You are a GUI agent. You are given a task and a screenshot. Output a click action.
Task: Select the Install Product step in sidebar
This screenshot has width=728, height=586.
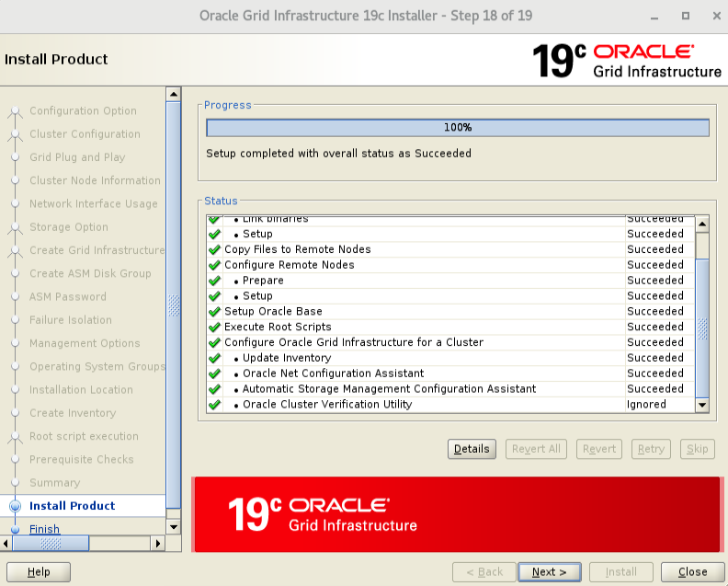tap(72, 506)
